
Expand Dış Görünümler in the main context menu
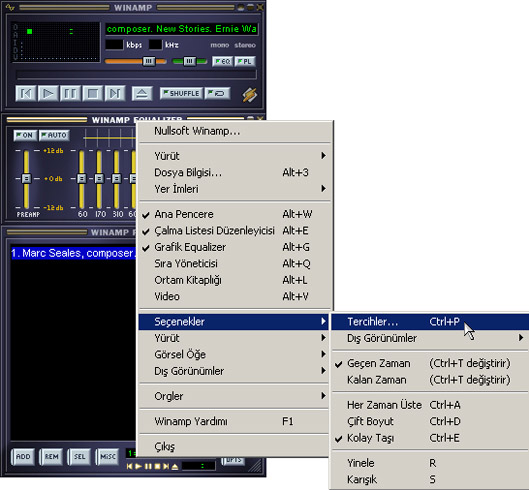point(234,371)
